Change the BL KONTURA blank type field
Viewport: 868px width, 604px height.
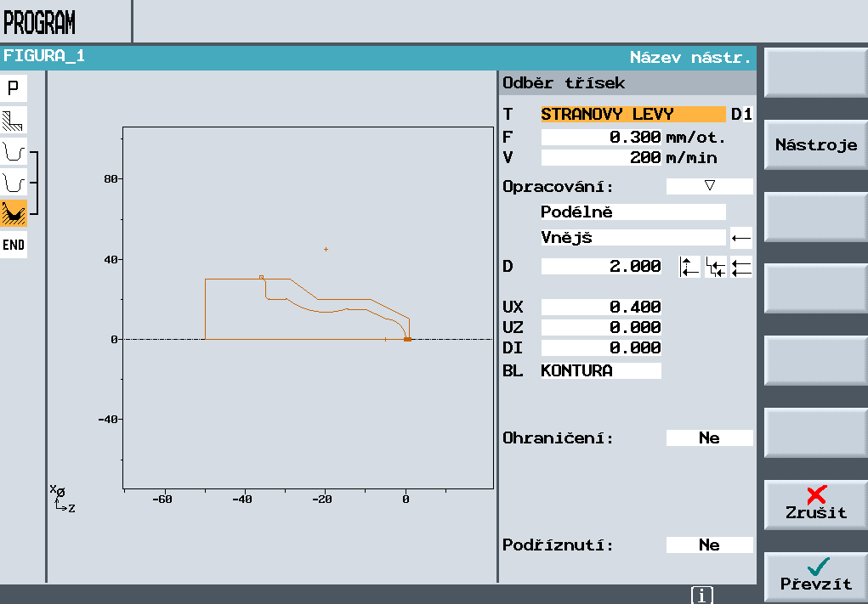pos(600,370)
